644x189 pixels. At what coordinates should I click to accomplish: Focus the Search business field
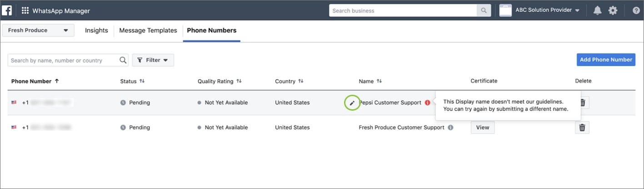(403, 10)
